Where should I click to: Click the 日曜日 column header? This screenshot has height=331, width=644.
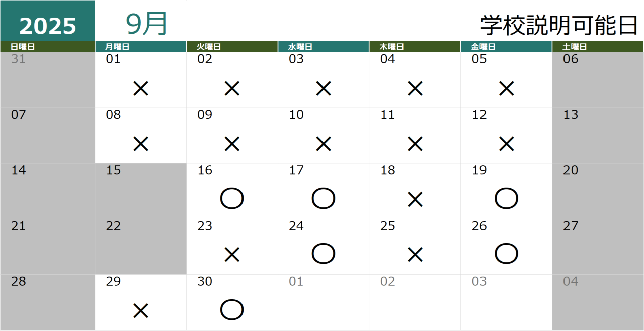point(47,47)
